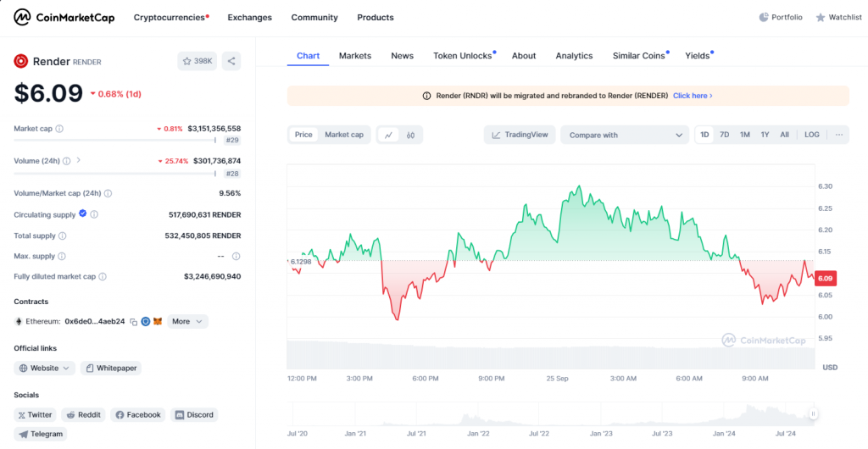Click Fully diluted market cap info icon
This screenshot has height=449, width=868.
click(x=103, y=276)
